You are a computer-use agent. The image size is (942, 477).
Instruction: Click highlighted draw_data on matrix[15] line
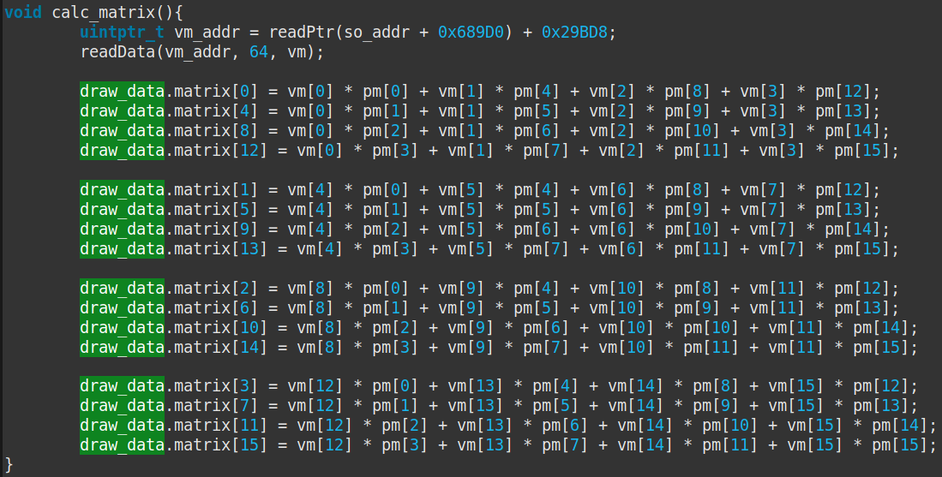122,445
